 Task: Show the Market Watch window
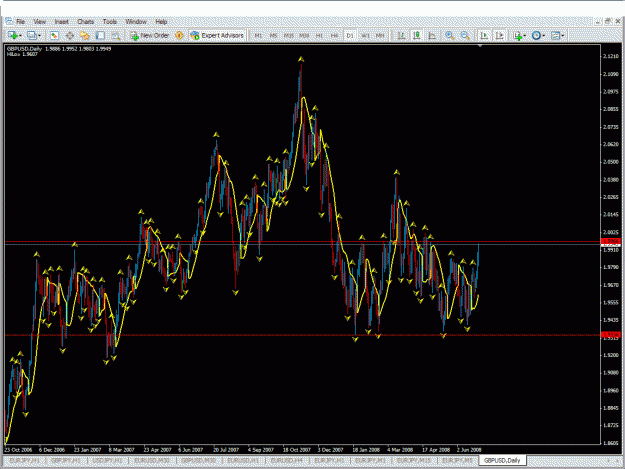(x=54, y=35)
